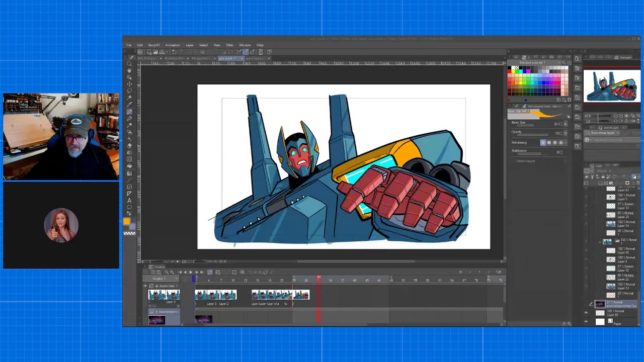This screenshot has height=362, width=644.
Task: Select the Zoom magnifier tool
Action: tap(129, 64)
